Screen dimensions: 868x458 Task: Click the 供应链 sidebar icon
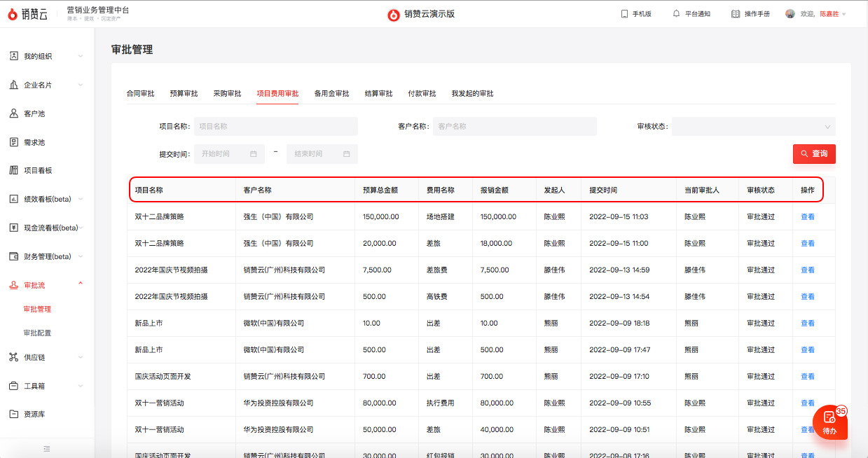[x=14, y=357]
